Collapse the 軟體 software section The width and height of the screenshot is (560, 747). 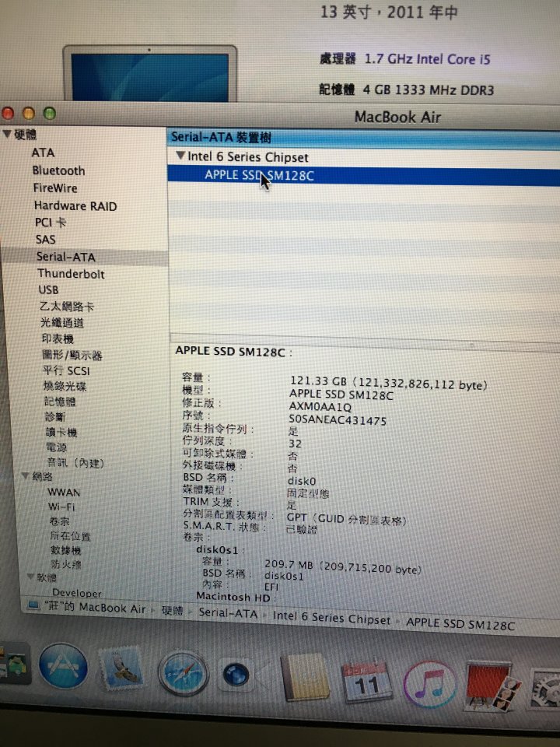pyautogui.click(x=31, y=577)
